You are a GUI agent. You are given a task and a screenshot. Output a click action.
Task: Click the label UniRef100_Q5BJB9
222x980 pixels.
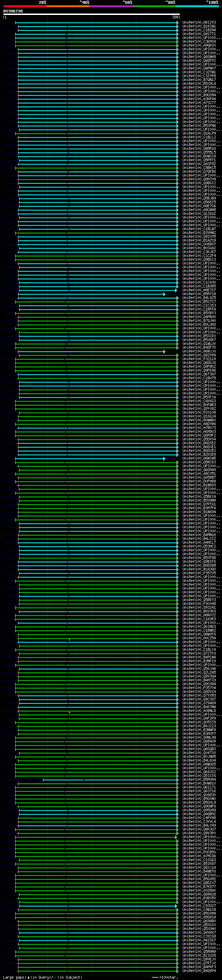coord(199,198)
